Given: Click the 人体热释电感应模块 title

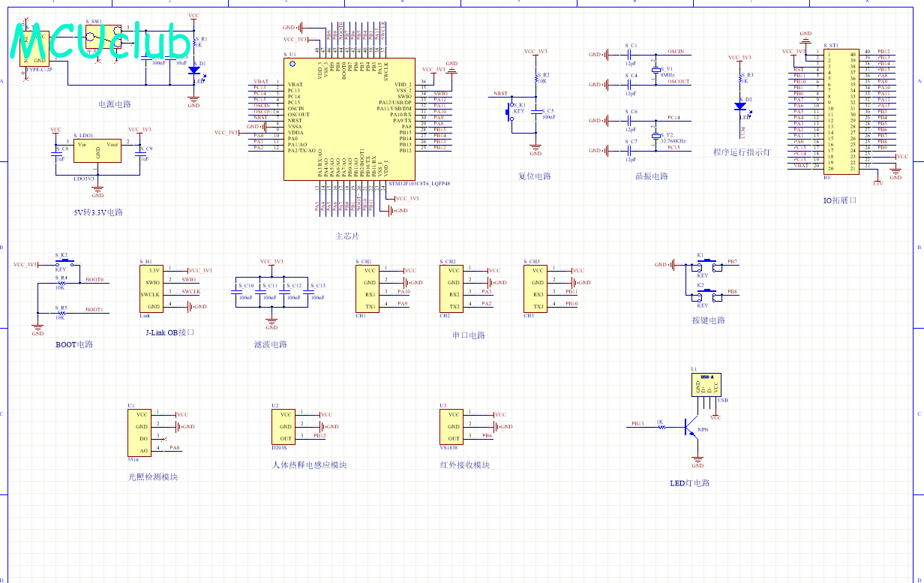Looking at the screenshot, I should [310, 464].
